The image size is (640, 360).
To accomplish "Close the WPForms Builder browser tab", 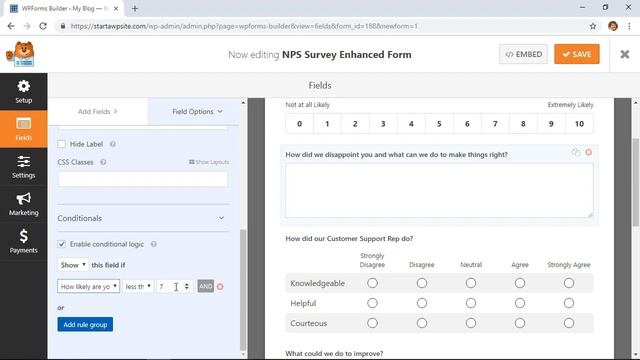I will (x=116, y=8).
